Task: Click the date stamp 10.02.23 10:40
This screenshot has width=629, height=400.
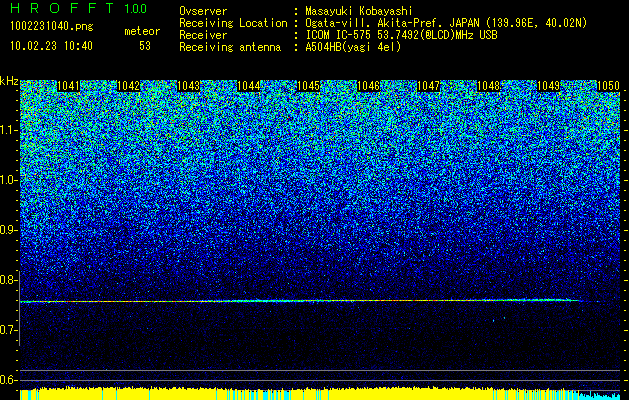Action: (51, 46)
